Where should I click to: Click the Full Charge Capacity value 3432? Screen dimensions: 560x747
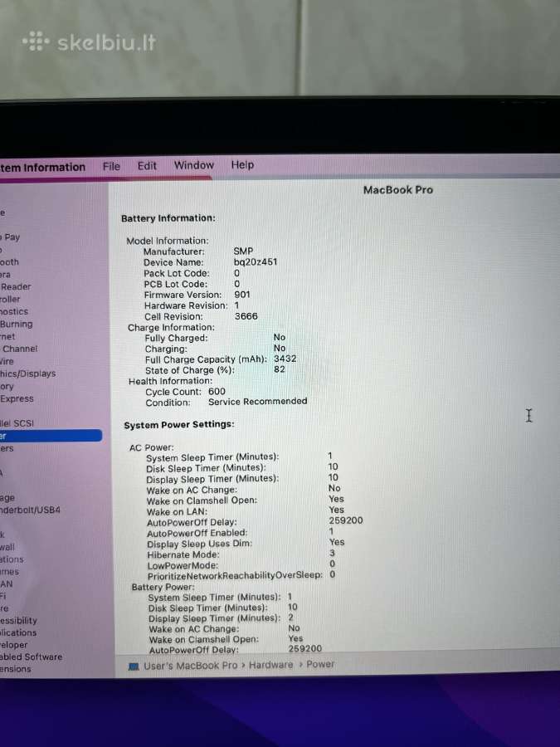[x=285, y=359]
